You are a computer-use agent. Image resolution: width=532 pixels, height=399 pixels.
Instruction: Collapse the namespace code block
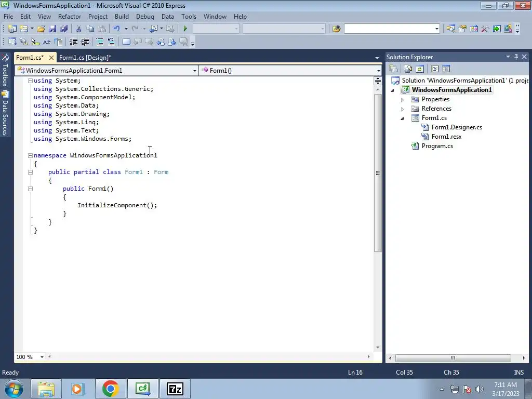pos(30,155)
